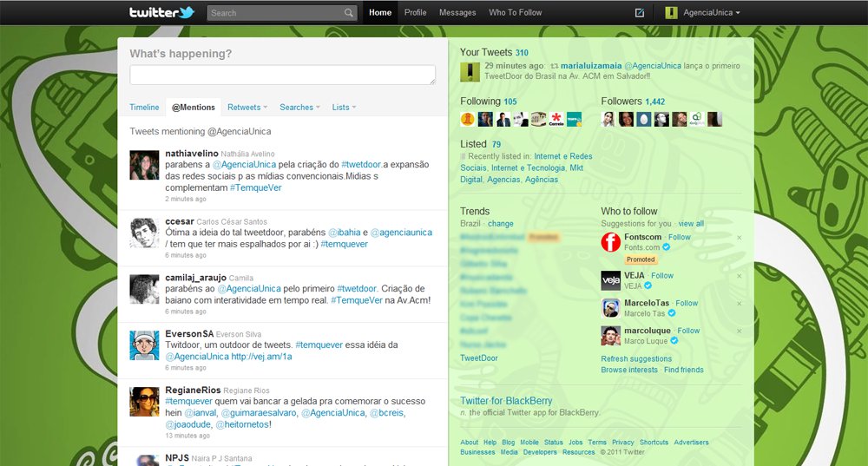Click the verified badge next to Fonts.com
Screen dimensions: 868x466
click(x=667, y=247)
